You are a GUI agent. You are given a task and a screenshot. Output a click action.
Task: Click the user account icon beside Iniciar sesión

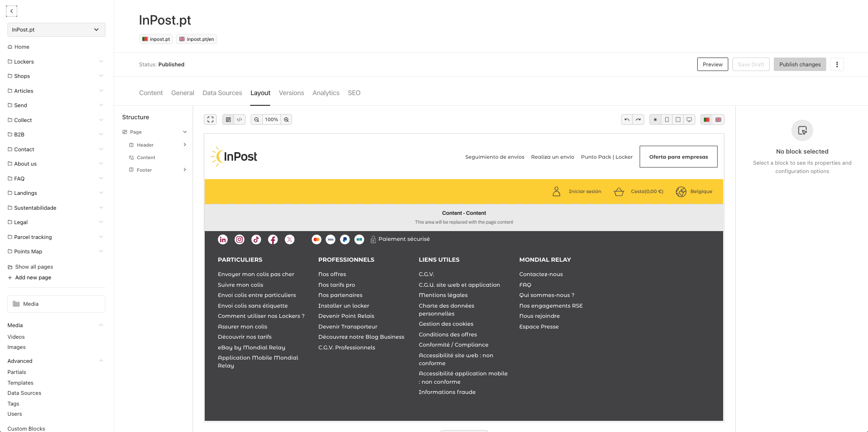click(557, 191)
